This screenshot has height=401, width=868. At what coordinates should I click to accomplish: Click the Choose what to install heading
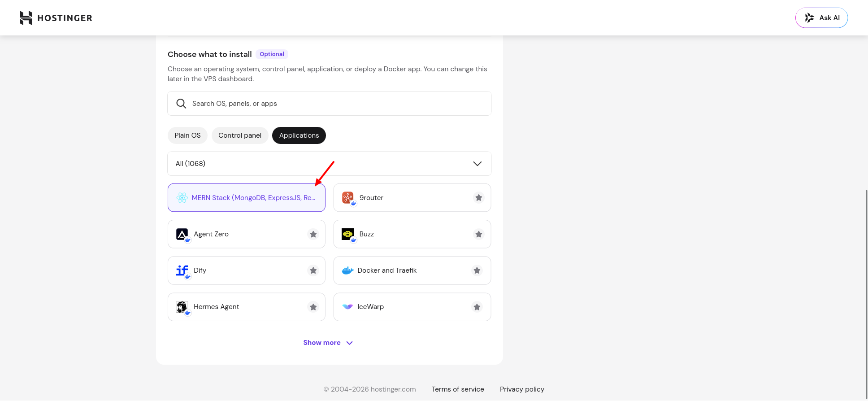(x=210, y=54)
